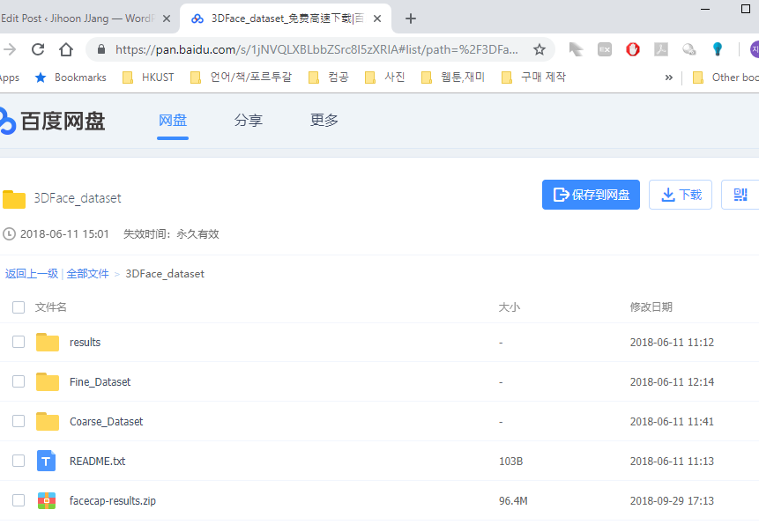
Task: Switch to the 分享 tab
Action: pyautogui.click(x=248, y=121)
